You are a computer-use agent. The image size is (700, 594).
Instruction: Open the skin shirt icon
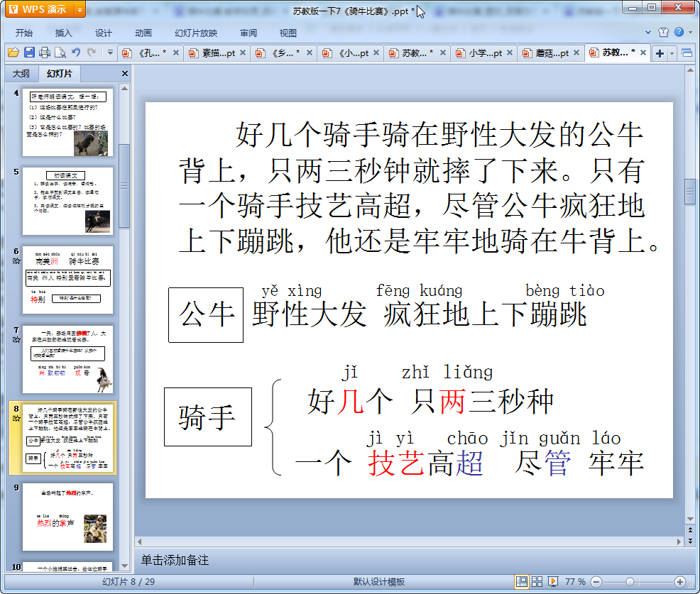(663, 32)
